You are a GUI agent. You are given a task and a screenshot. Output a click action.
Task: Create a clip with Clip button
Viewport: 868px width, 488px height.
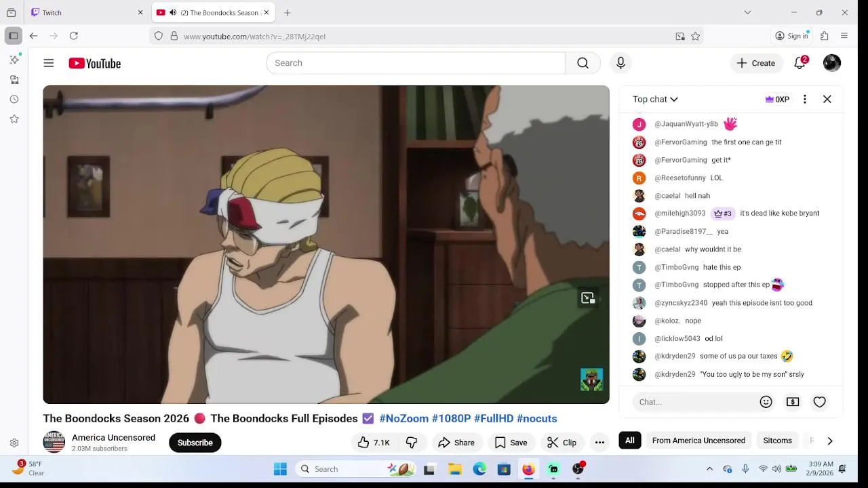[x=562, y=443]
